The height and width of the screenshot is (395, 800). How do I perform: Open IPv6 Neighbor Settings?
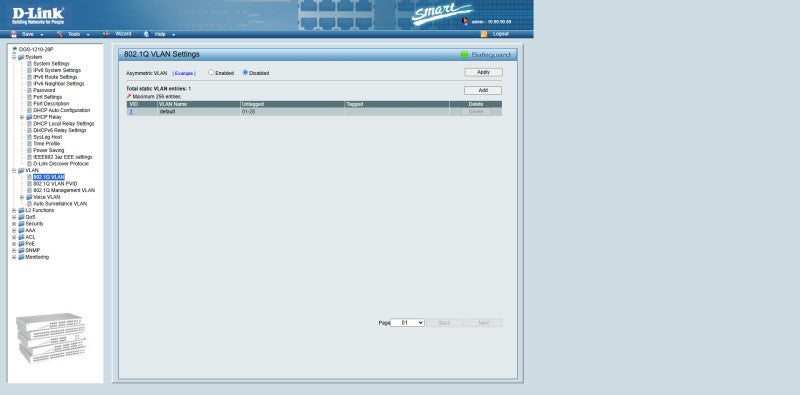[x=59, y=84]
